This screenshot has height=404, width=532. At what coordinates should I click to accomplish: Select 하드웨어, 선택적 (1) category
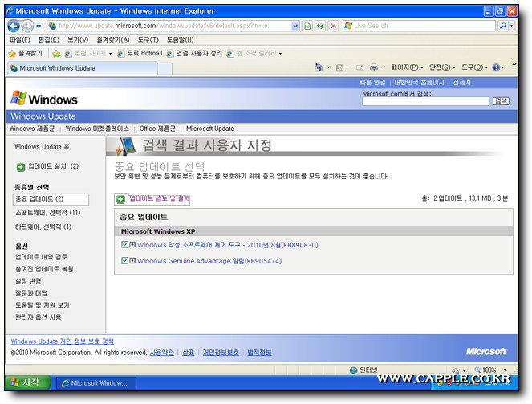(43, 226)
